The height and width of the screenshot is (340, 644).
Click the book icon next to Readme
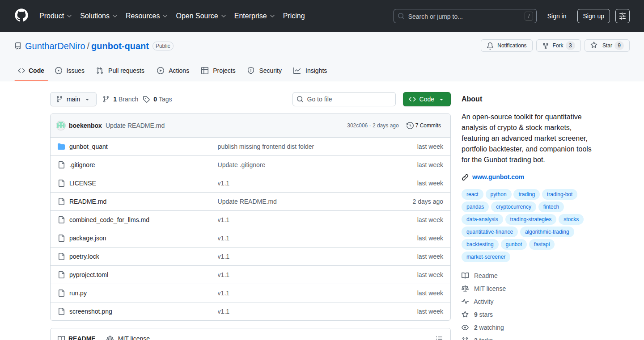pyautogui.click(x=465, y=276)
